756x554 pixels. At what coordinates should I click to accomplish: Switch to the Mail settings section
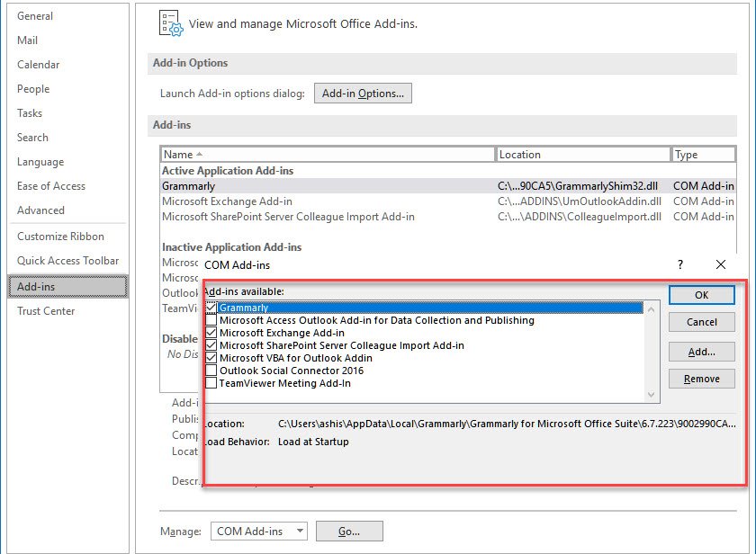click(x=28, y=40)
